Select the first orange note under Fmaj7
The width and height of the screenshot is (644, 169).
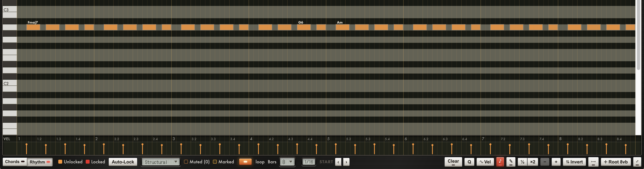[33, 27]
